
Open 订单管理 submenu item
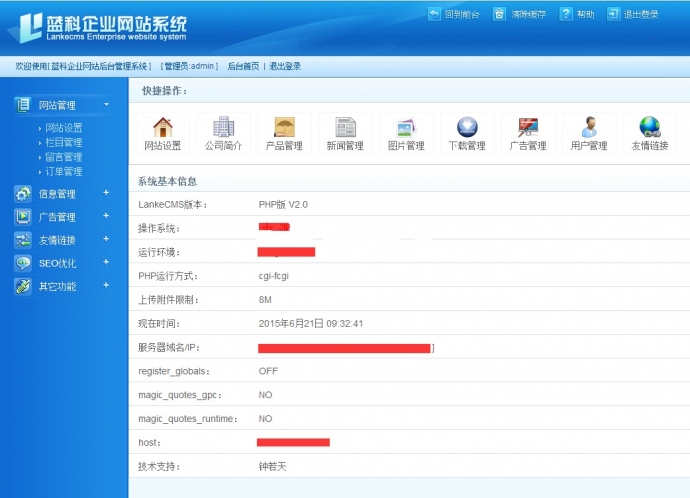(x=64, y=172)
